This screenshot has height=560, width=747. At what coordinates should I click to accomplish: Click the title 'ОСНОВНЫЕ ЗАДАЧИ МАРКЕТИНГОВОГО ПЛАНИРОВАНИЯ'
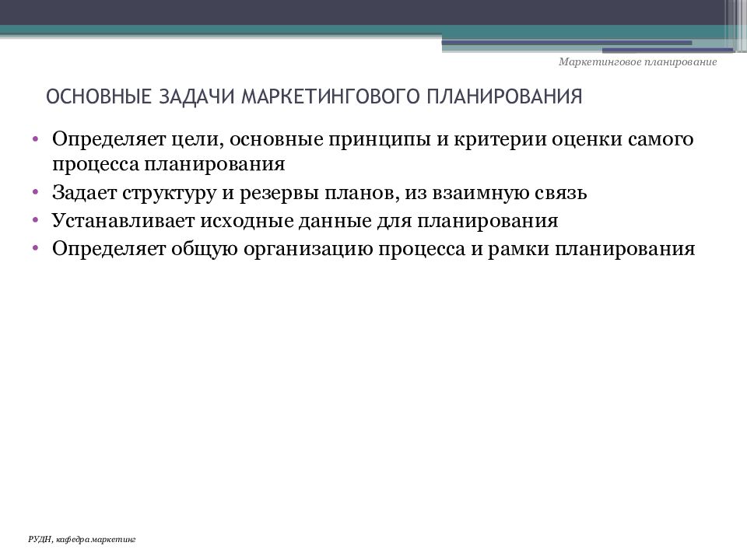click(x=314, y=96)
